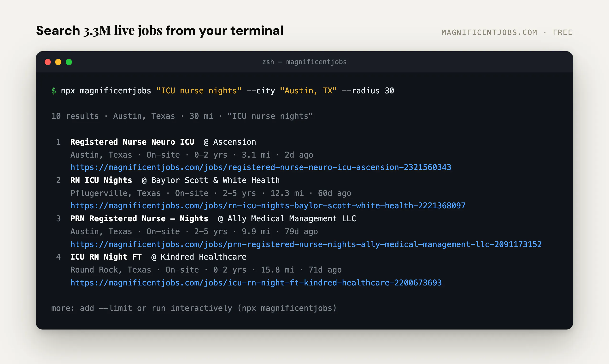Click the 'Registered Nurse Neuro ICU' job title
This screenshot has width=609, height=364.
pyautogui.click(x=132, y=142)
